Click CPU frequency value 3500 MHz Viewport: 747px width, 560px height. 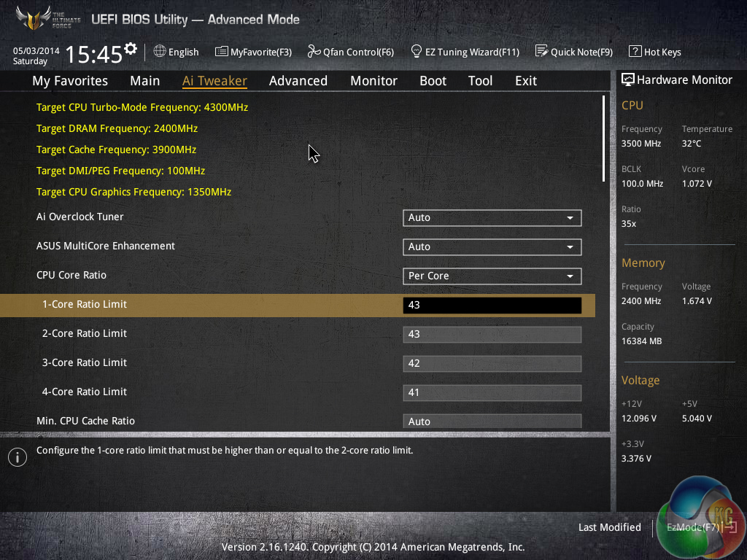641,144
